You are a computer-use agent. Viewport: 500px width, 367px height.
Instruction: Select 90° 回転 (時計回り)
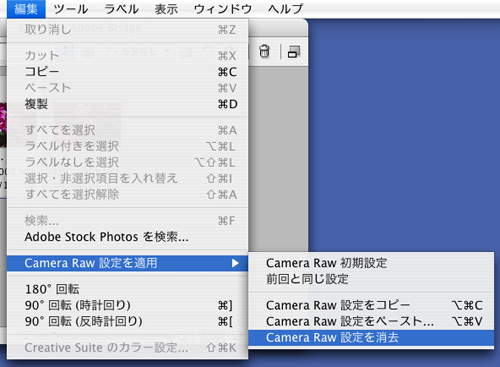(x=128, y=305)
